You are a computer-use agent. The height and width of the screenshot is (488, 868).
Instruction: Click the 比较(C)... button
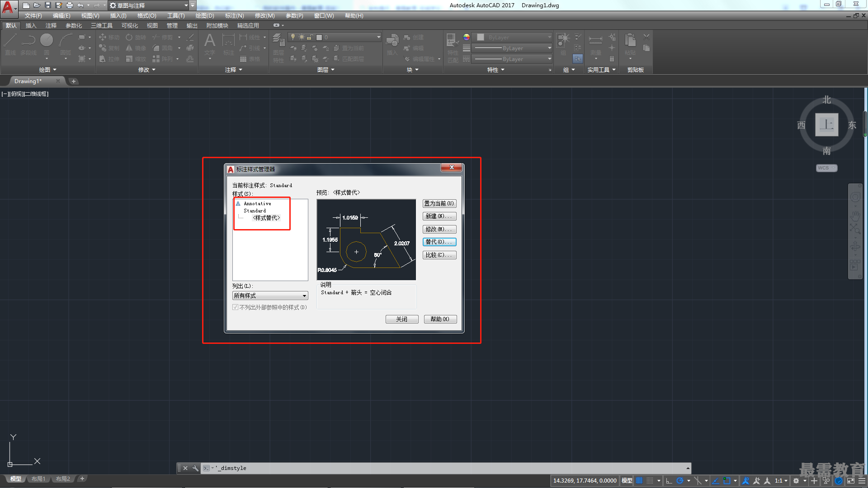(x=439, y=255)
